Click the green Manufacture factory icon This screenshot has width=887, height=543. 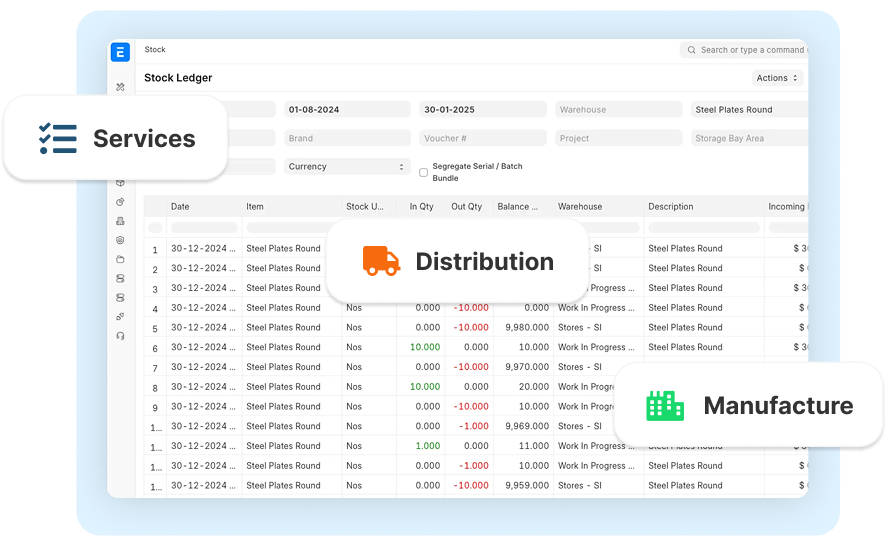[665, 405]
